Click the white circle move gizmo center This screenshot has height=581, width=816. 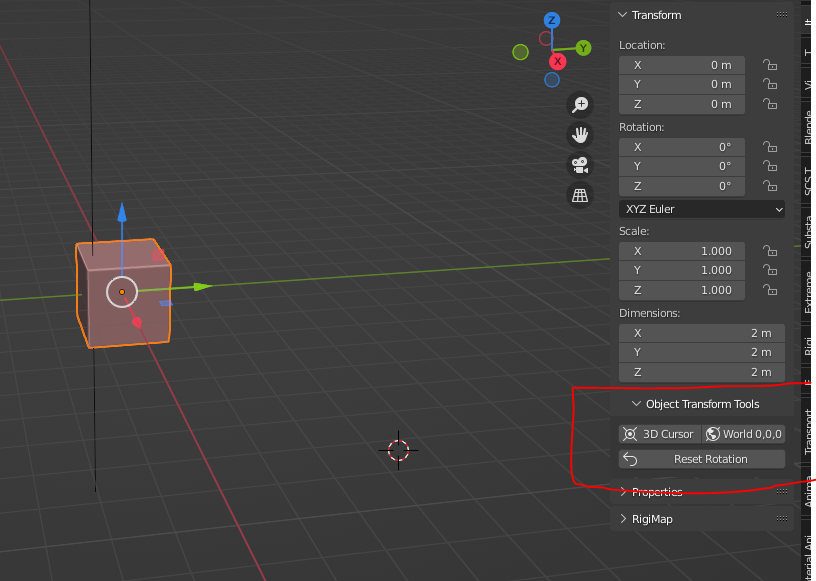(x=122, y=292)
